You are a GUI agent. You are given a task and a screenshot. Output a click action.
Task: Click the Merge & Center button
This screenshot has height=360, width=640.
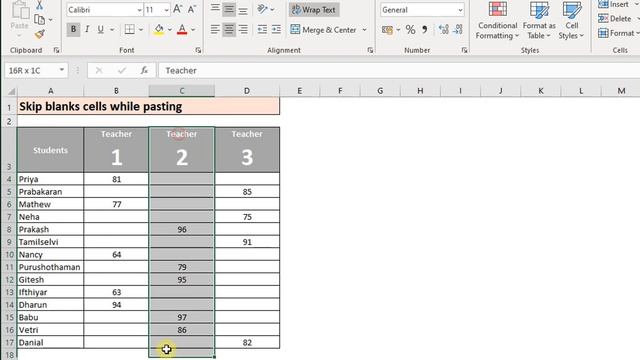(323, 30)
